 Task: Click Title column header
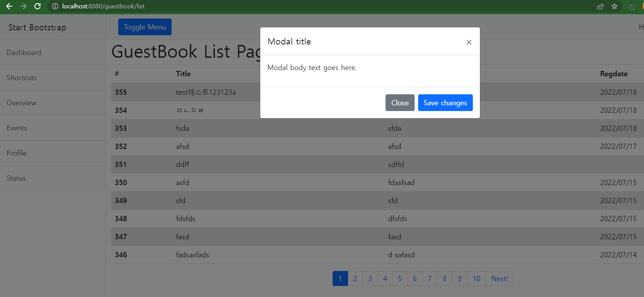(x=183, y=74)
